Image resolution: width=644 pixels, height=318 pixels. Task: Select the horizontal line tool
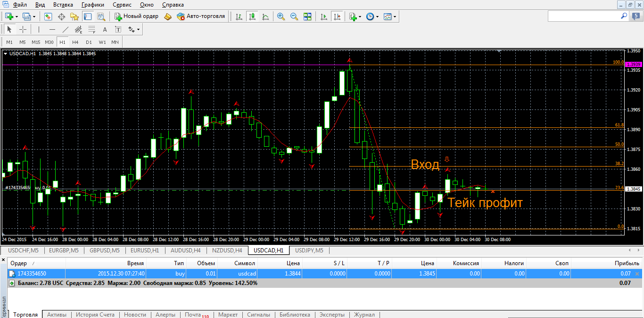click(52, 29)
